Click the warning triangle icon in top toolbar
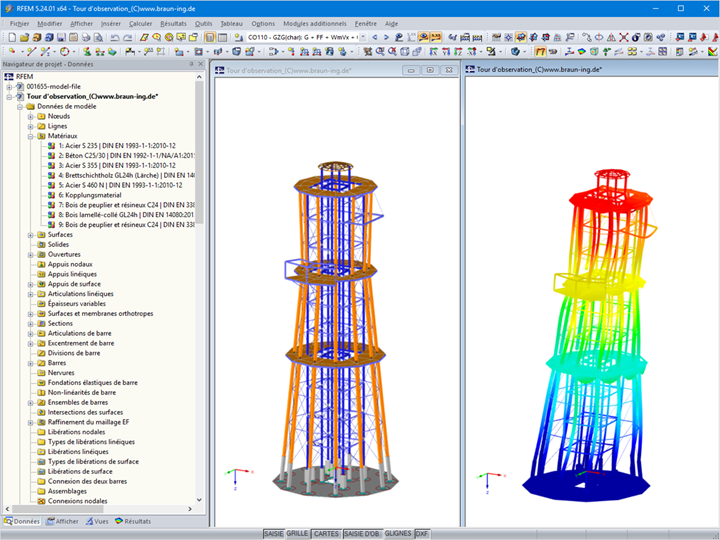 pos(611,37)
